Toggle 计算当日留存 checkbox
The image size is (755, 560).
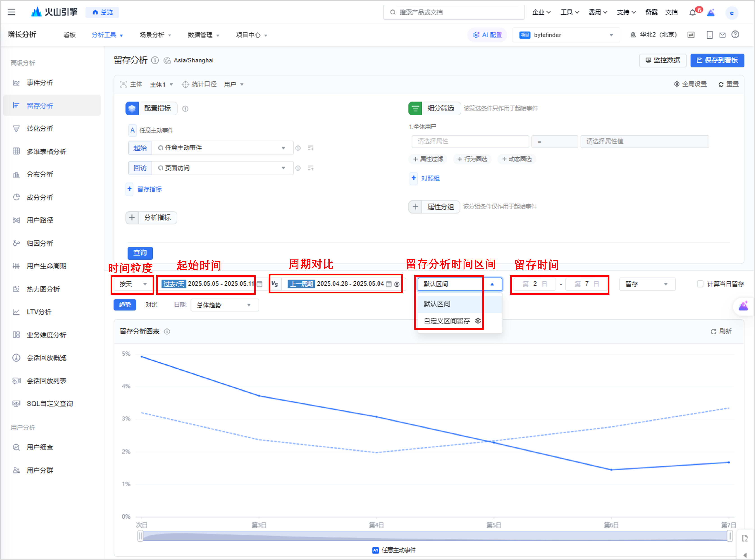point(700,284)
